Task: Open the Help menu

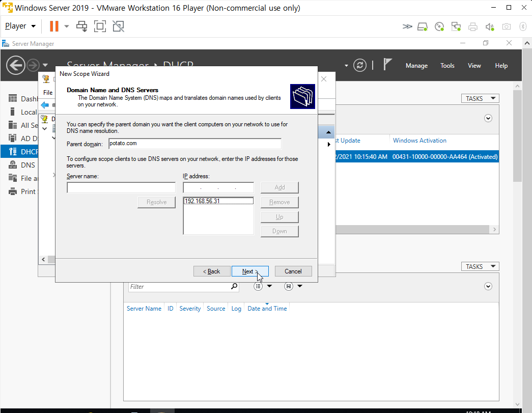Action: pyautogui.click(x=501, y=66)
